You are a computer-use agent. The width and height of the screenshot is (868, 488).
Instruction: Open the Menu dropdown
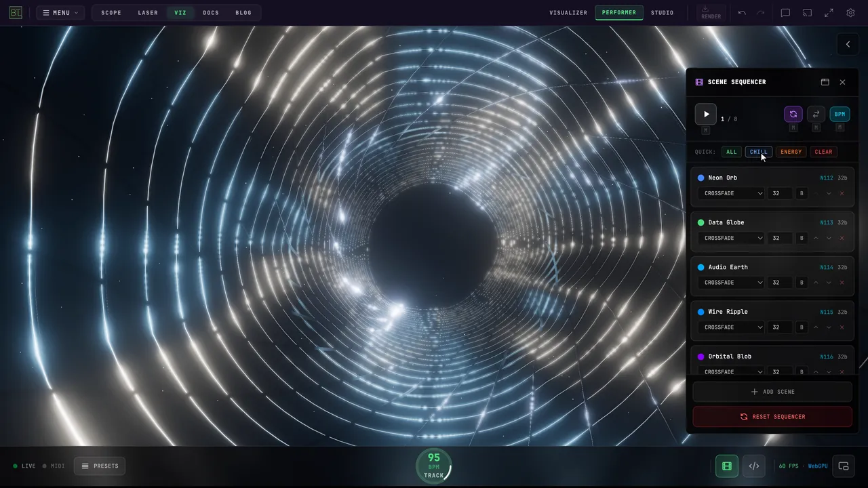pos(60,13)
